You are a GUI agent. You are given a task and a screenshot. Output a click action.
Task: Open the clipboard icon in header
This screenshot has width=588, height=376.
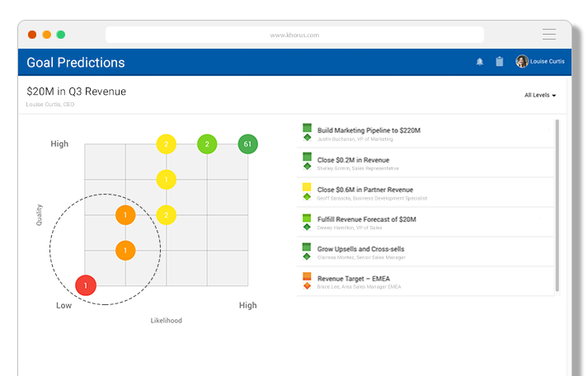tap(499, 62)
